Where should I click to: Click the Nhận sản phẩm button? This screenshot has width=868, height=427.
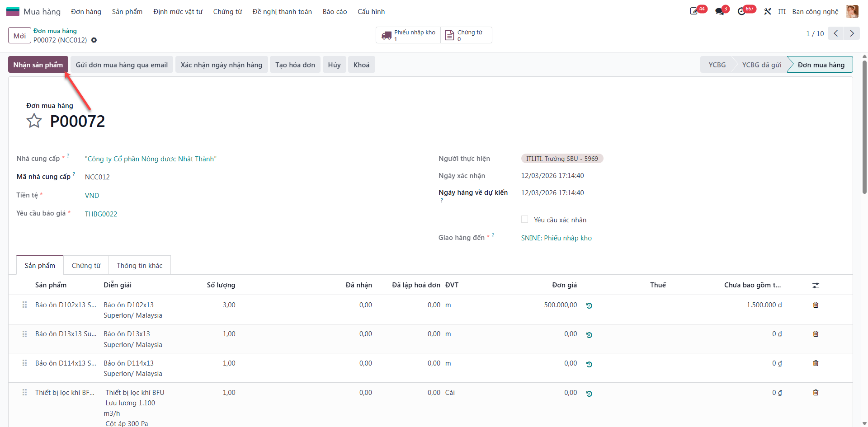click(x=38, y=65)
